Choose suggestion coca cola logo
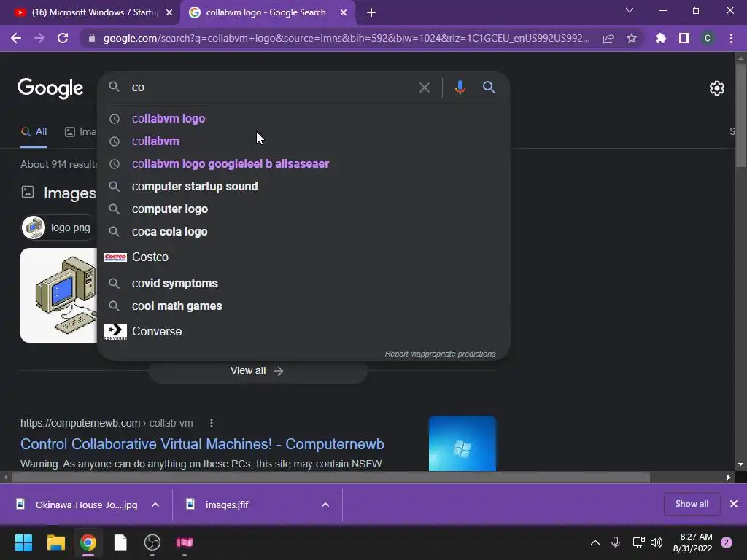Image resolution: width=747 pixels, height=560 pixels. coord(303,232)
